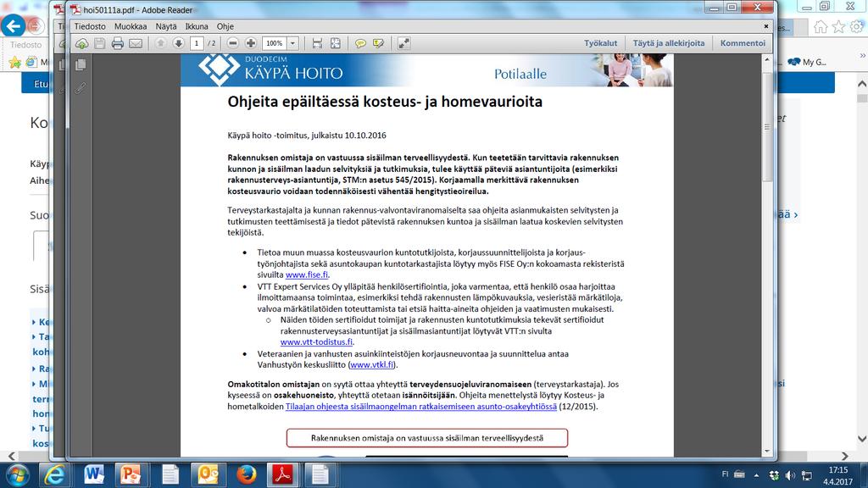Switch to read mode with expand arrows icon

pyautogui.click(x=404, y=43)
